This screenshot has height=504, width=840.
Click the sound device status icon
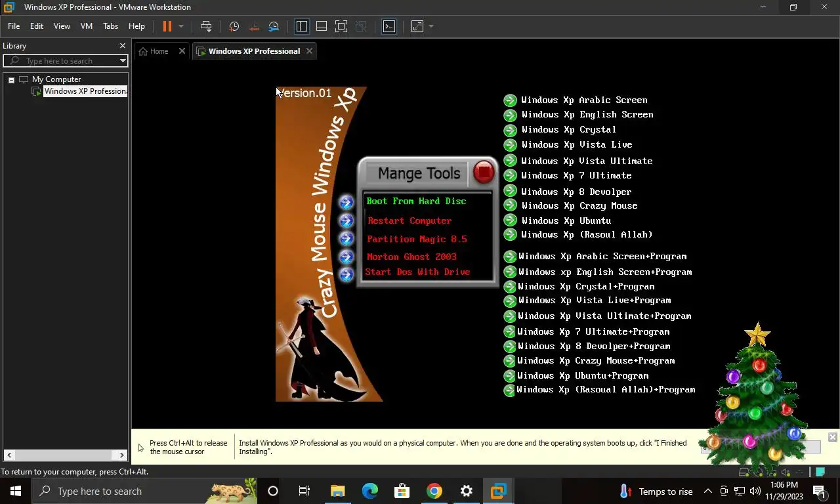click(786, 472)
